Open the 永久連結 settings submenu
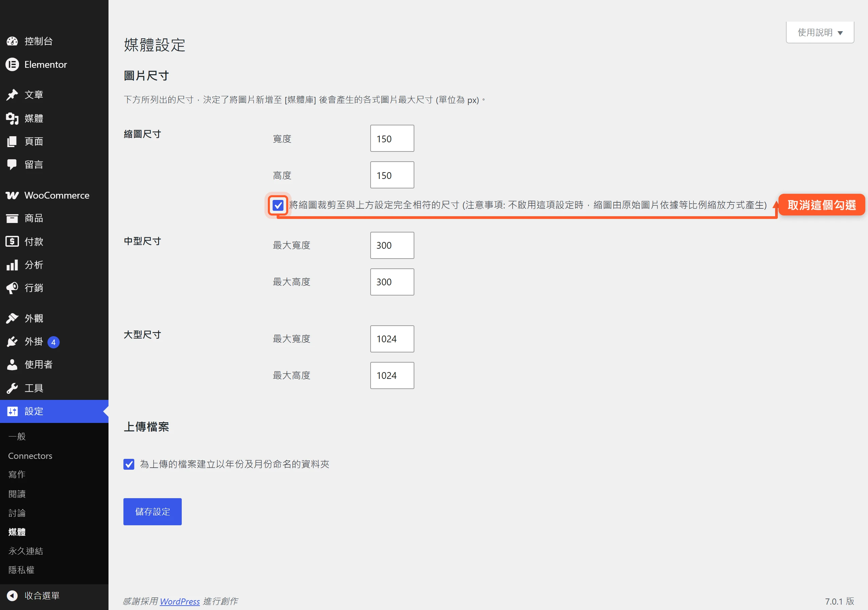 pyautogui.click(x=26, y=551)
